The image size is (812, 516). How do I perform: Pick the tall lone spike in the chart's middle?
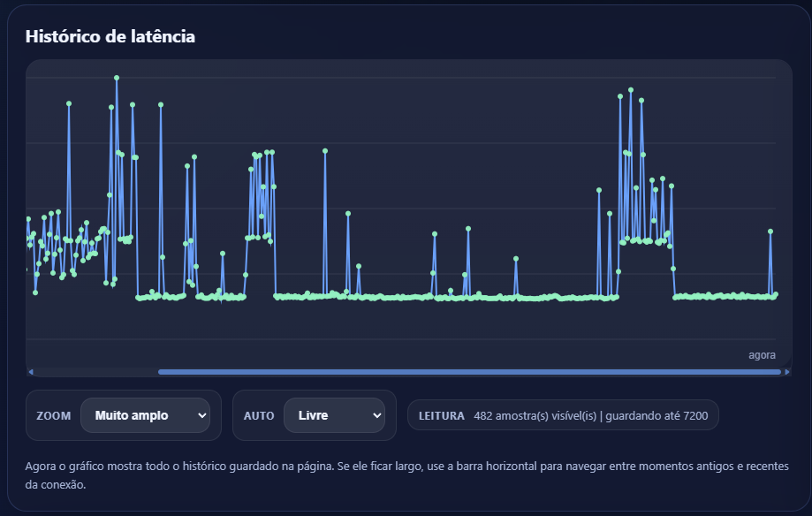[x=325, y=151]
